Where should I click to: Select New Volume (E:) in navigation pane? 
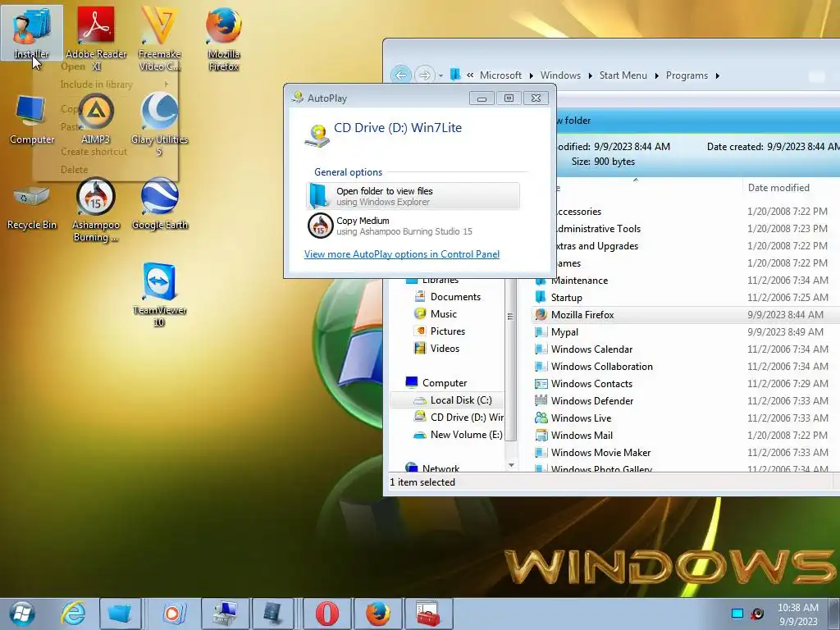point(466,435)
